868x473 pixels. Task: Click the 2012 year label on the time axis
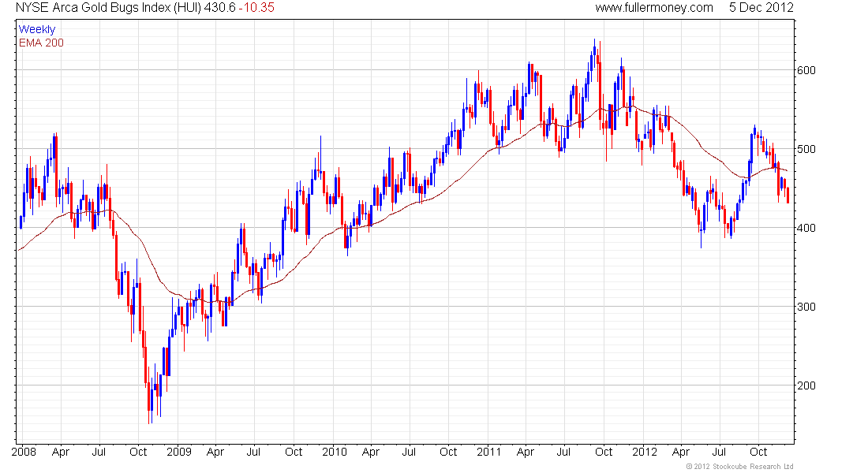(645, 452)
